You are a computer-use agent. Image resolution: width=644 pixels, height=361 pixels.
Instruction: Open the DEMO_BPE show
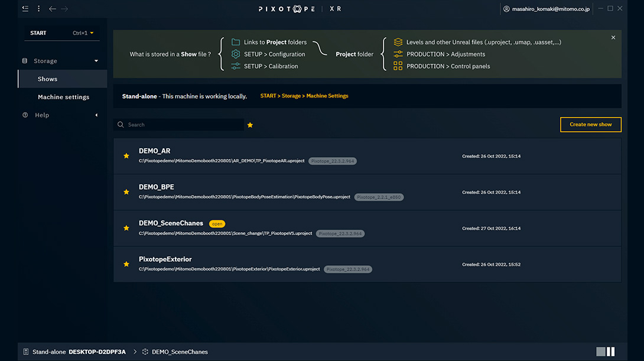[157, 187]
